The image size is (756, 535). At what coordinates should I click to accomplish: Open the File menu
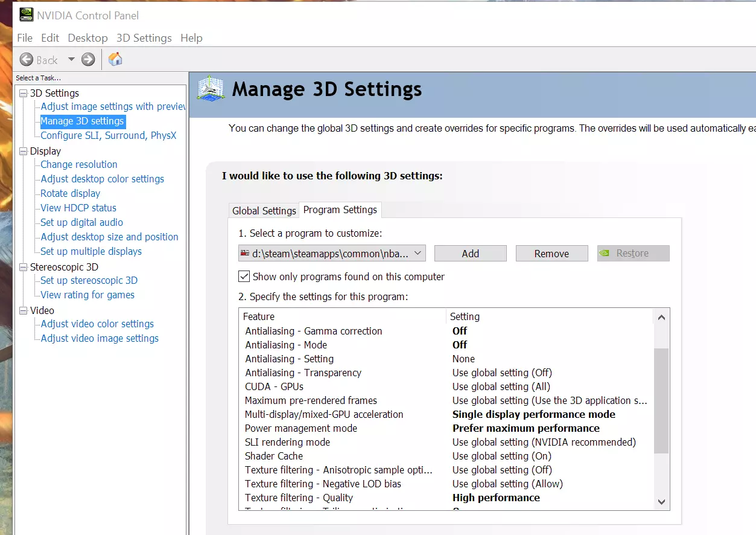coord(25,38)
